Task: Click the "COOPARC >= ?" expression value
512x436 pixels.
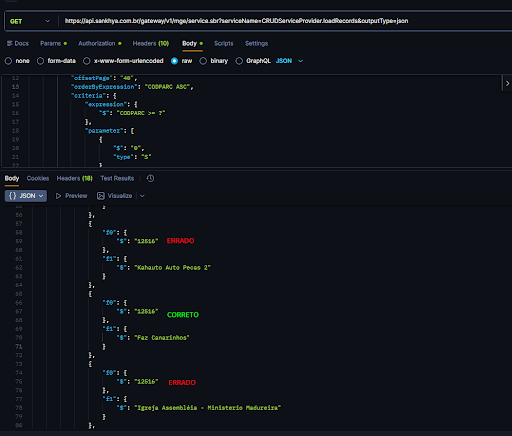Action: (x=141, y=113)
